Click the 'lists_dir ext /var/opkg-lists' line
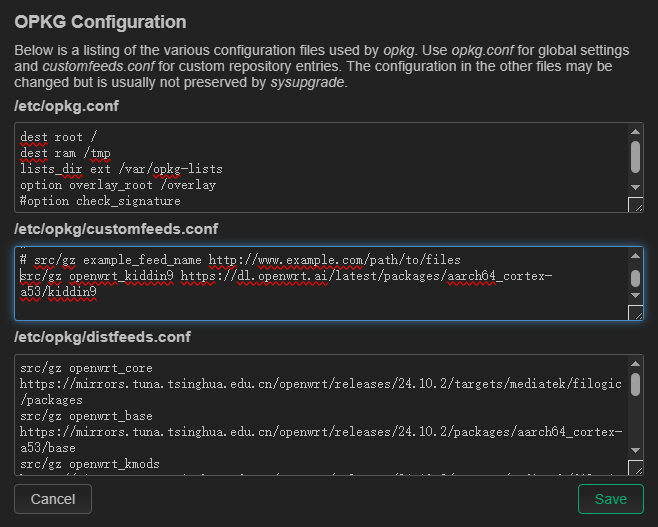This screenshot has width=658, height=527. 121,169
